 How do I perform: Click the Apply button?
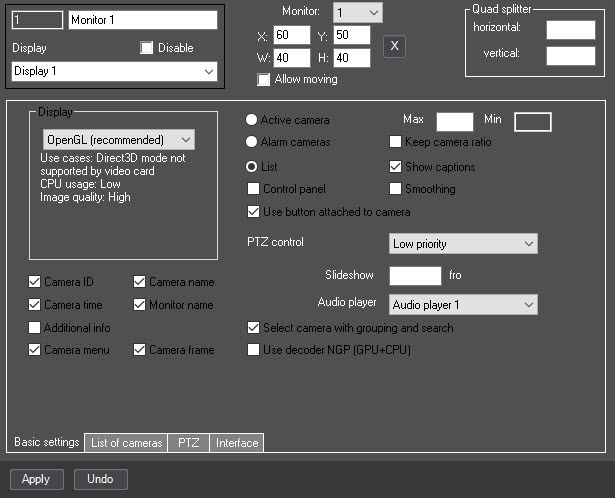coord(36,479)
